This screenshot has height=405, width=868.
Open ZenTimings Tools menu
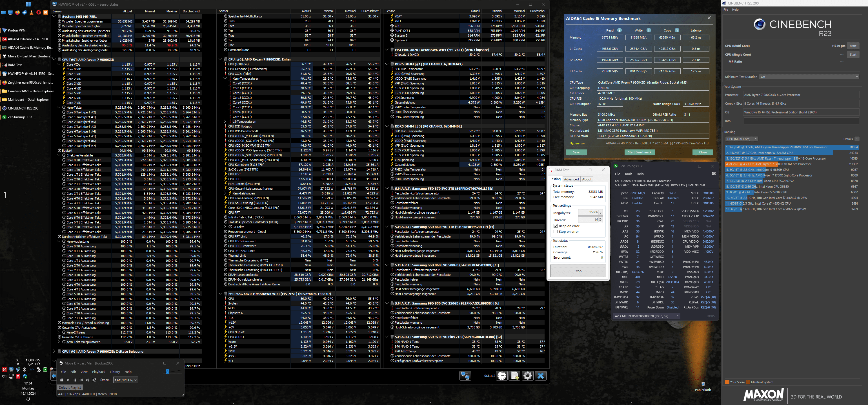coord(628,174)
